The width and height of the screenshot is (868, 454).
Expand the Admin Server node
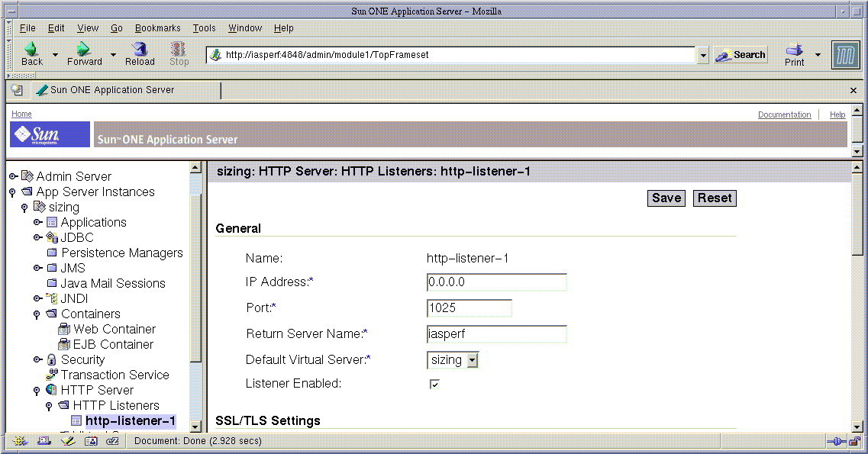click(13, 176)
